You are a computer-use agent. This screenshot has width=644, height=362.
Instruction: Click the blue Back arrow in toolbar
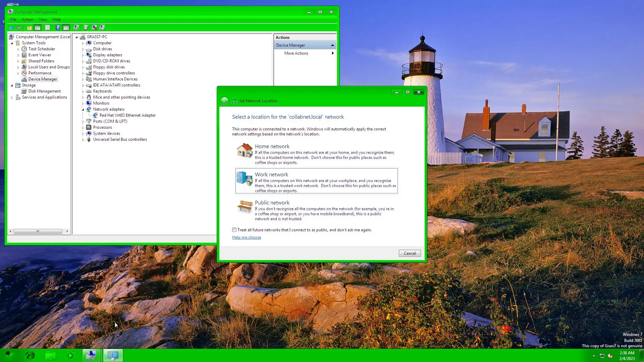(11, 27)
